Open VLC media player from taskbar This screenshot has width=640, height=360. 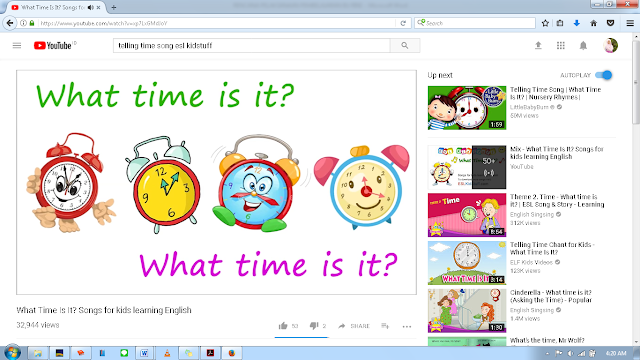pyautogui.click(x=167, y=353)
